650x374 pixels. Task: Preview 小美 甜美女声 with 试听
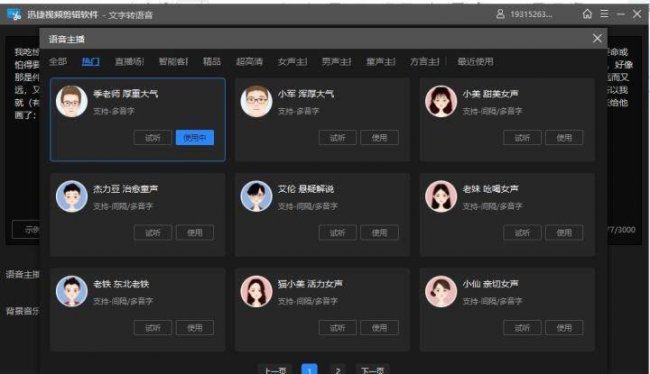point(522,138)
